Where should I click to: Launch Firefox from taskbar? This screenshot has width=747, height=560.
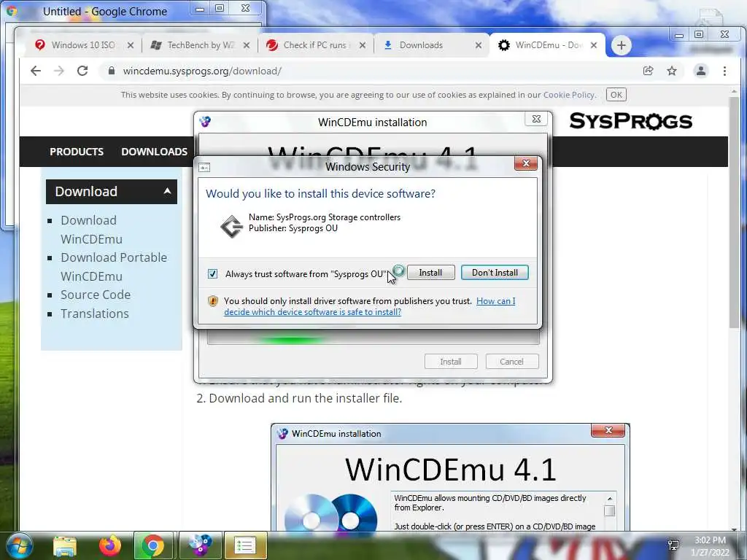109,545
